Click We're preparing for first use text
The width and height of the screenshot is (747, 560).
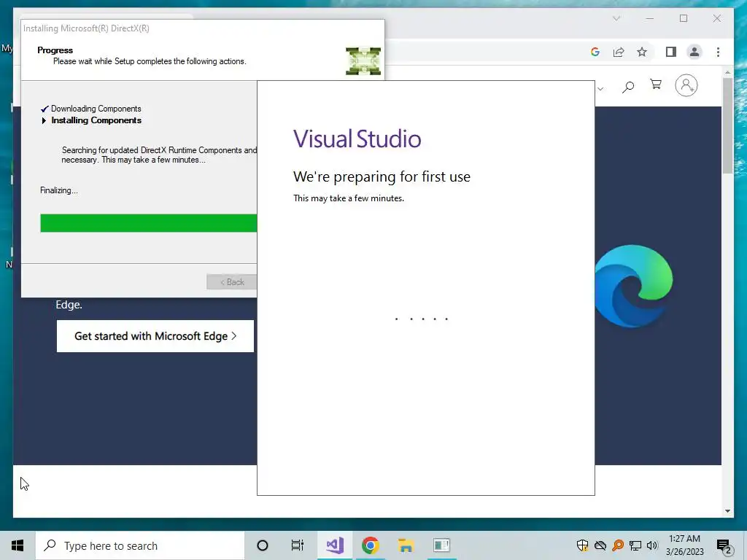coord(382,176)
